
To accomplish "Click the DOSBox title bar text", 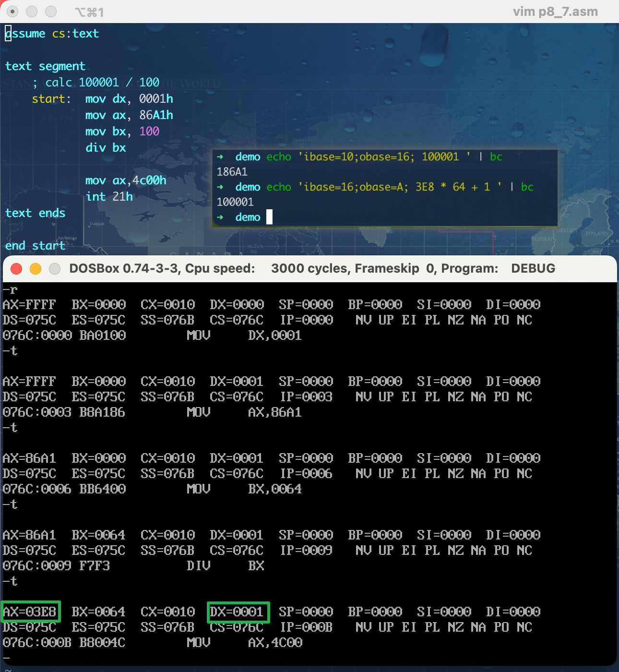I will (x=312, y=268).
